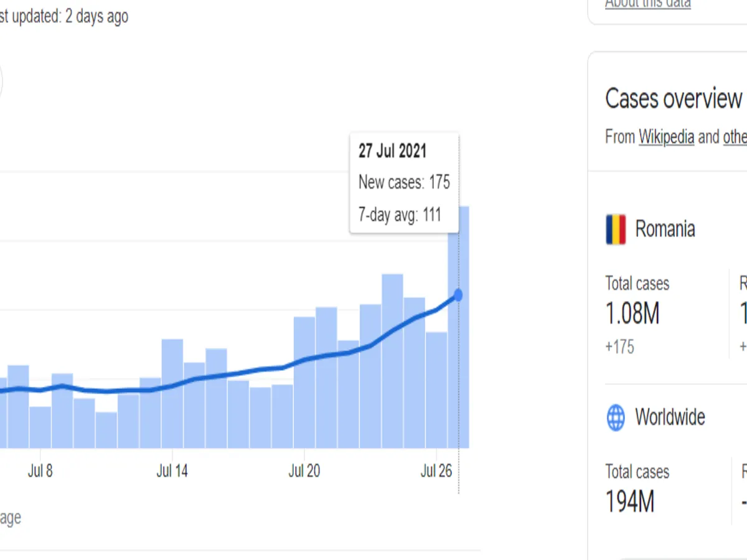
Task: Click the Jul 24 bar in chart
Action: click(392, 361)
